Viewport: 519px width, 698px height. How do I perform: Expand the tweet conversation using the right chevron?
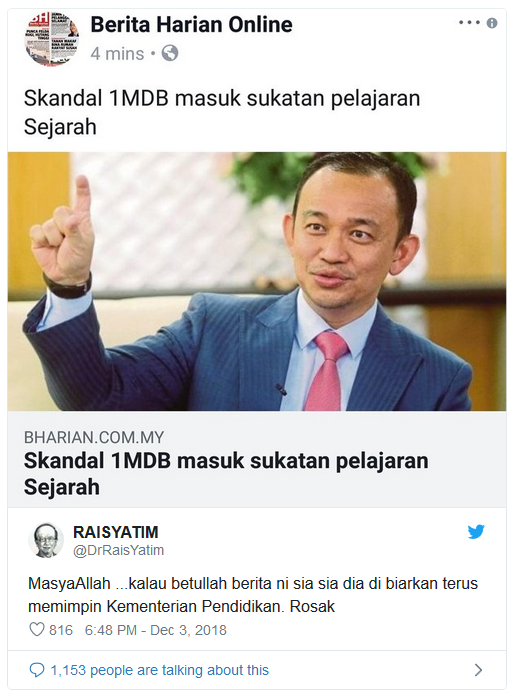(x=478, y=670)
